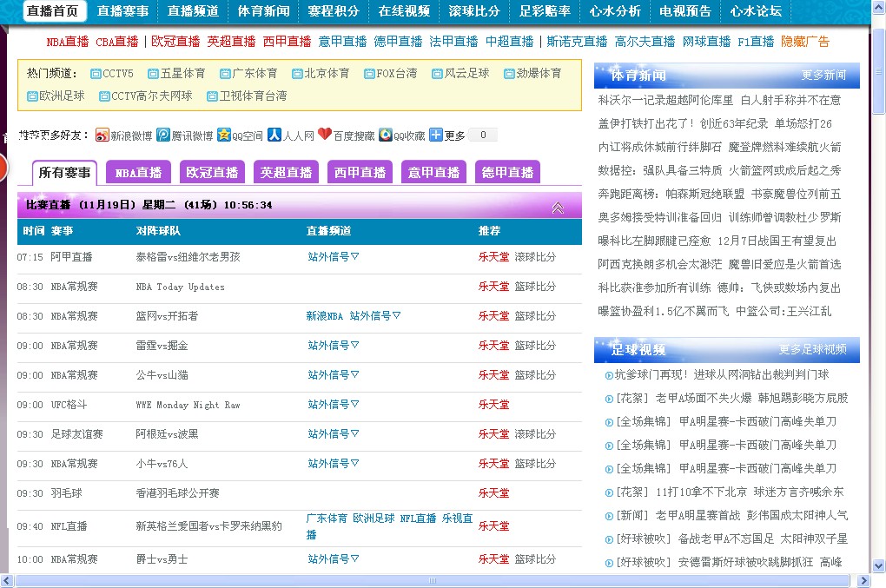This screenshot has height=588, width=886.
Task: Click the QQ收藏 share icon
Action: point(386,135)
